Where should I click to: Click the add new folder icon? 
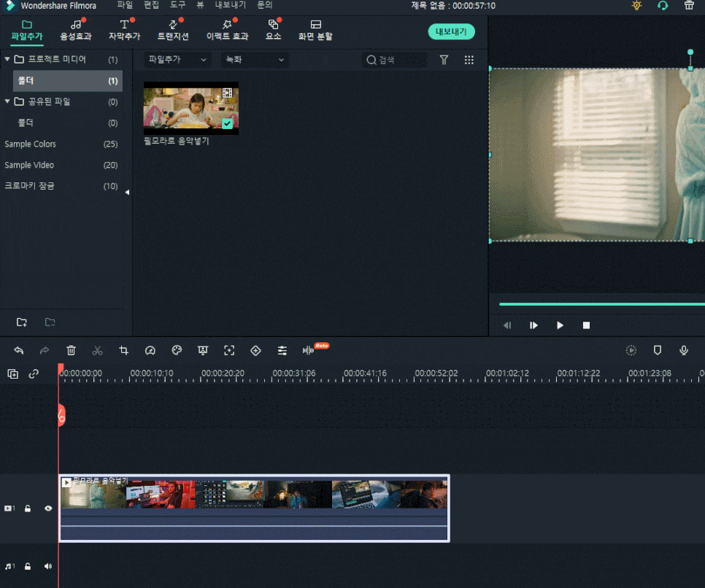[22, 322]
